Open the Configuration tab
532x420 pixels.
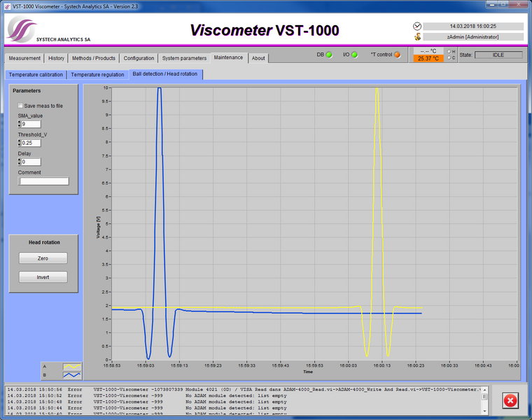point(139,58)
